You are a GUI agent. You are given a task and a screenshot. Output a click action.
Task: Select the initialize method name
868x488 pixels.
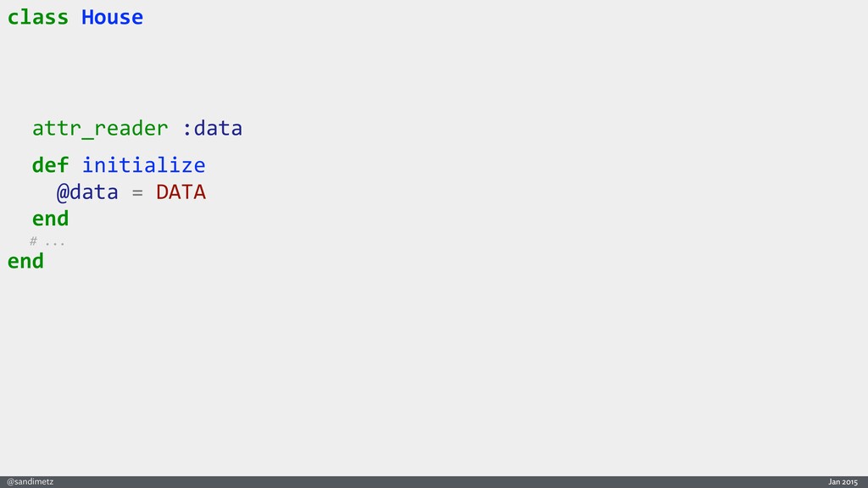coord(143,164)
